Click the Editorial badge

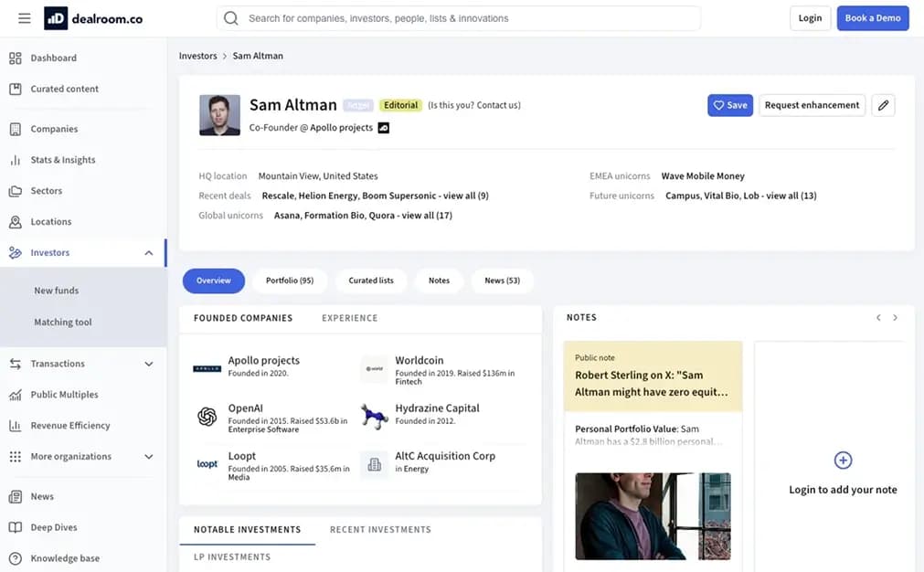tap(400, 105)
